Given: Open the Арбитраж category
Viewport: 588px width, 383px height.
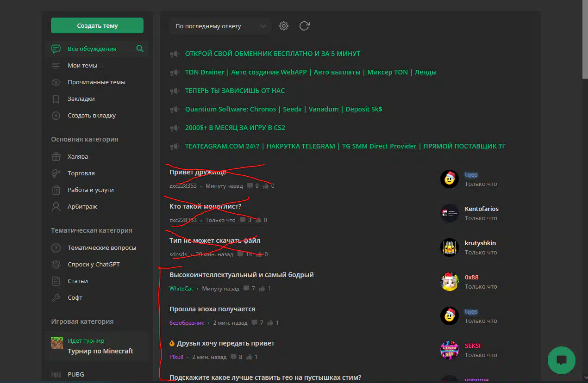Looking at the screenshot, I should point(82,206).
